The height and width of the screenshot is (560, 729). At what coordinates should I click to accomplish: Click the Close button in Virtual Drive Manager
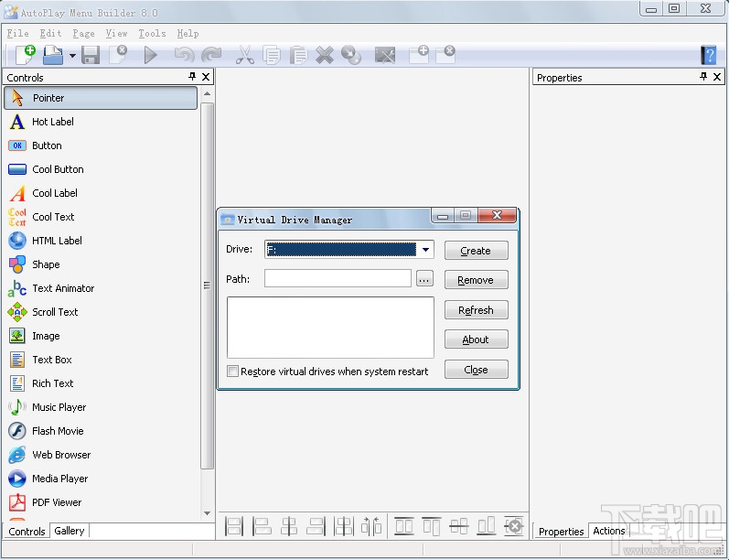tap(476, 370)
